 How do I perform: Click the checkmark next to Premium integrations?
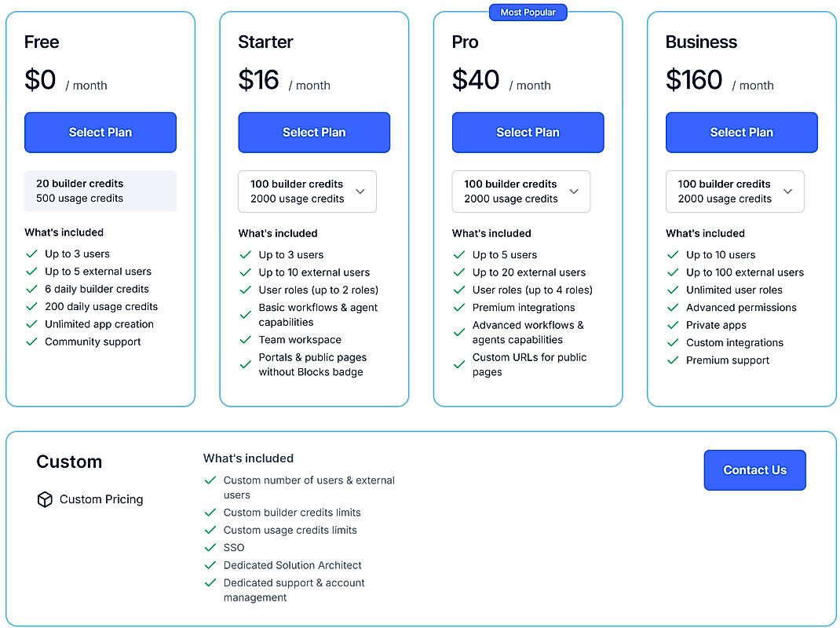coord(458,308)
